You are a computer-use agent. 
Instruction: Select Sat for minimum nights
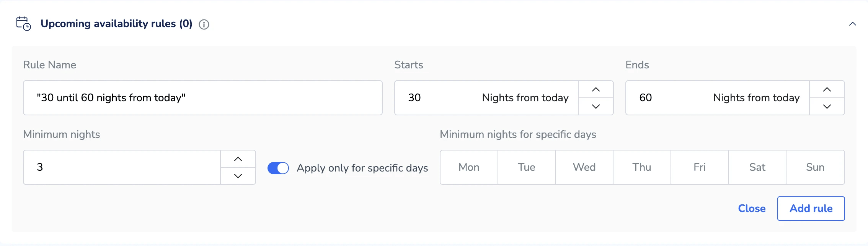(757, 167)
